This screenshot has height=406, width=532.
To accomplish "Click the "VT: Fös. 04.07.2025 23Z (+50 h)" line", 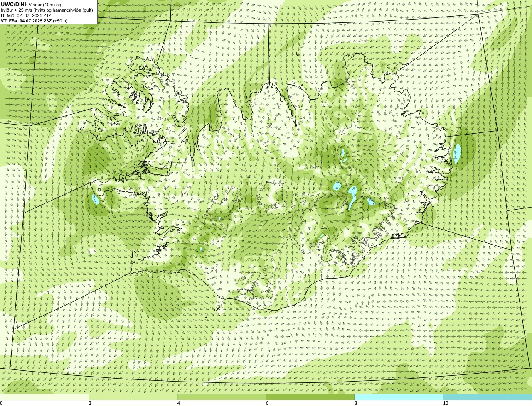I will point(34,20).
